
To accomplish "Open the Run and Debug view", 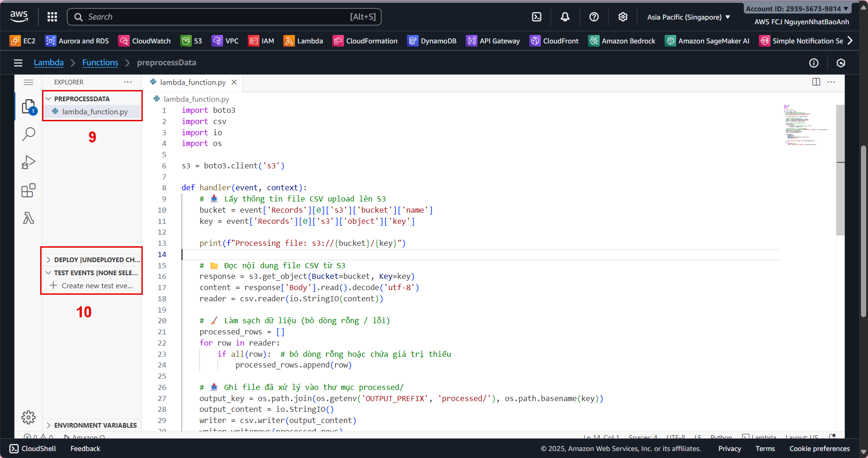I will tap(28, 162).
